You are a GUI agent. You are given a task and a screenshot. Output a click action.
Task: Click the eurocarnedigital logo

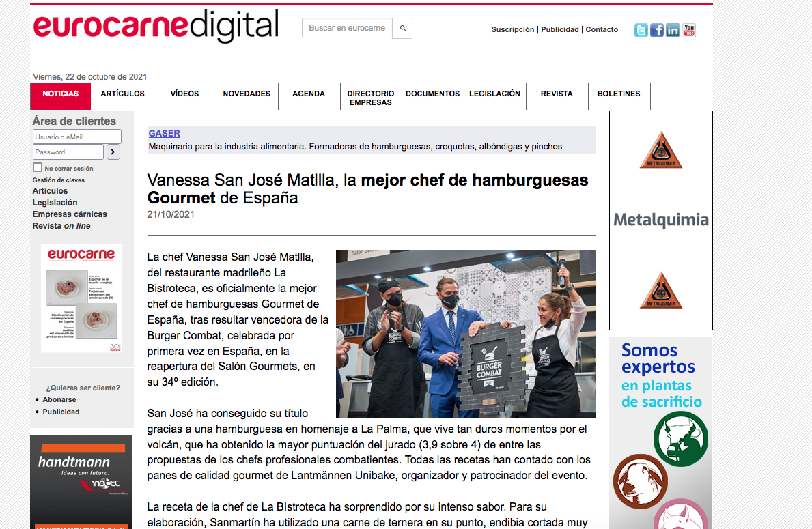[x=156, y=26]
